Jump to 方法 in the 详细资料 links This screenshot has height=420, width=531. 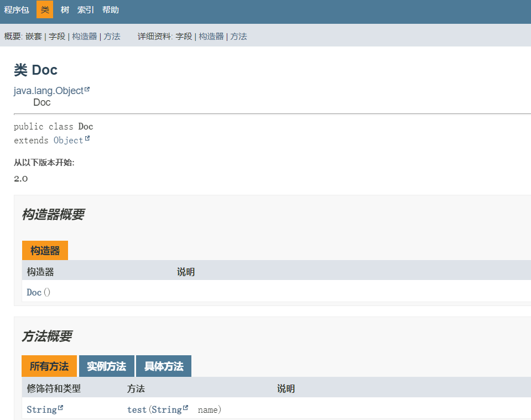(x=238, y=36)
